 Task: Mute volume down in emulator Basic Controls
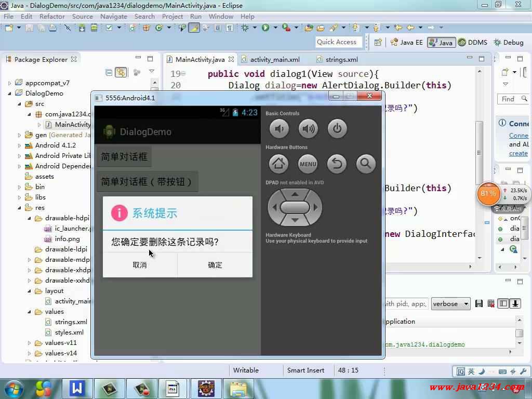click(x=279, y=129)
